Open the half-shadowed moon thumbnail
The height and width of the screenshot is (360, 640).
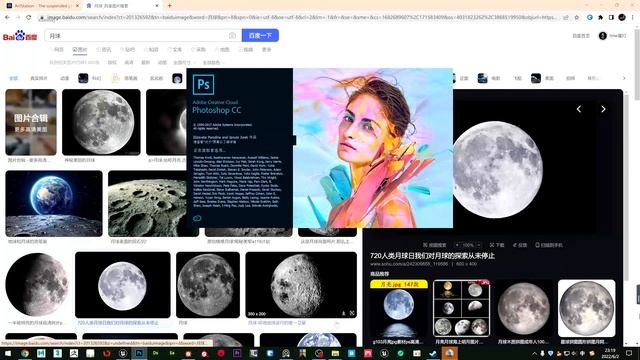[x=37, y=284]
